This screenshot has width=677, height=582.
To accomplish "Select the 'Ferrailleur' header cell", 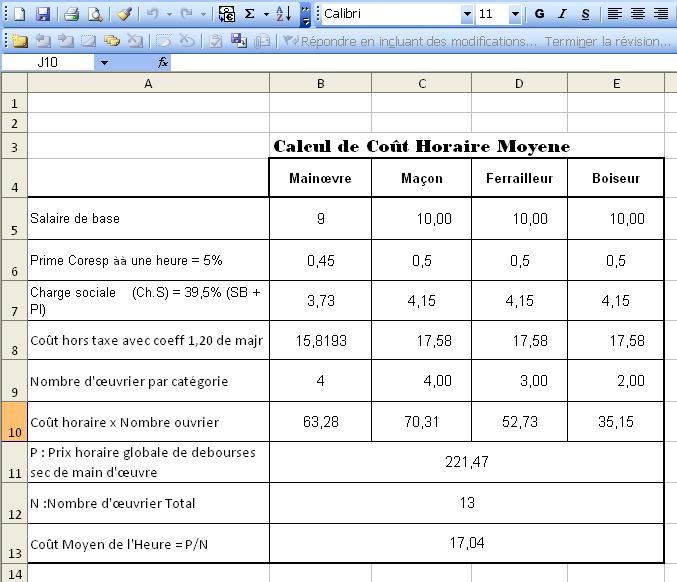I will [x=519, y=178].
